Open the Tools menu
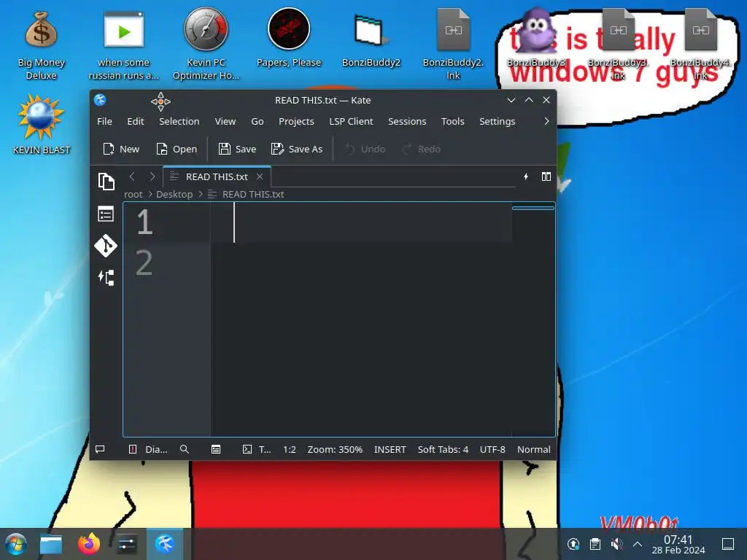 pos(452,122)
